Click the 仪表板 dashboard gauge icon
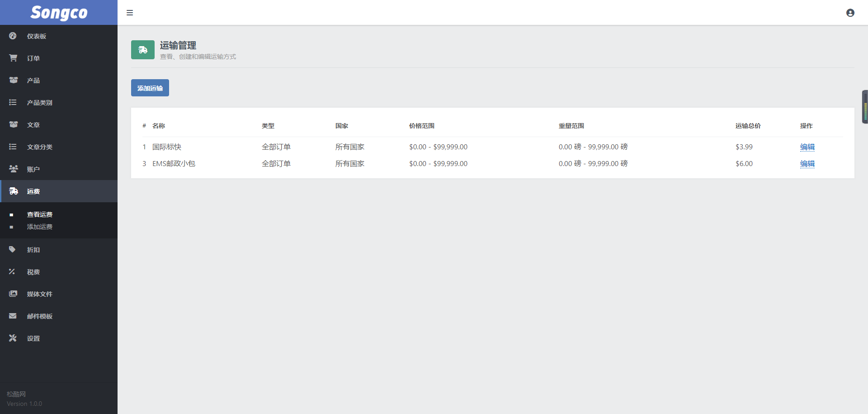The height and width of the screenshot is (414, 868). click(13, 36)
